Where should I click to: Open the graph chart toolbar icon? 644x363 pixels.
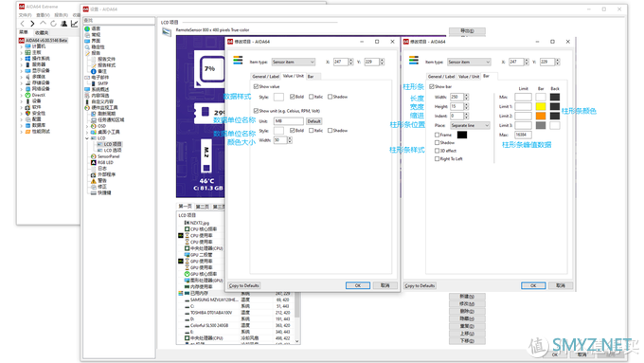(x=74, y=24)
